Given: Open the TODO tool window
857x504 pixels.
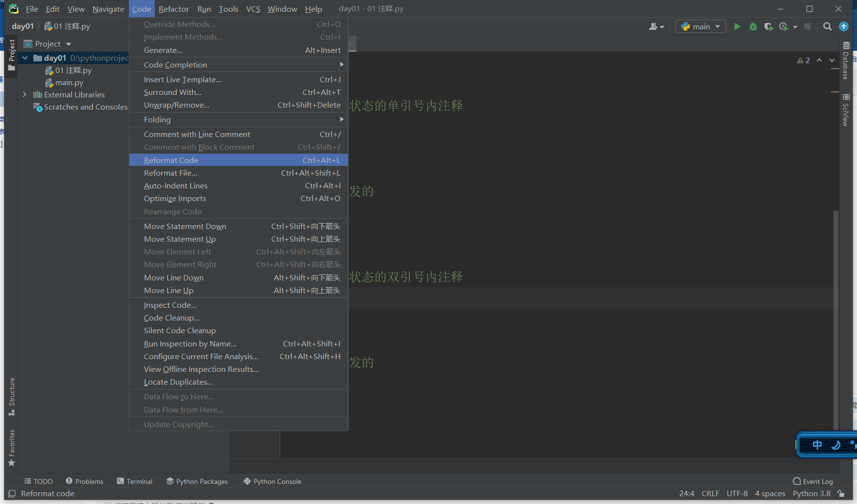Looking at the screenshot, I should pyautogui.click(x=38, y=481).
